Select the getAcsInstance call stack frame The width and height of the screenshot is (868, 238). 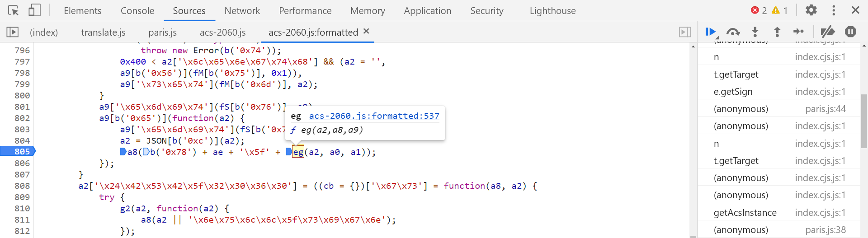tap(745, 213)
